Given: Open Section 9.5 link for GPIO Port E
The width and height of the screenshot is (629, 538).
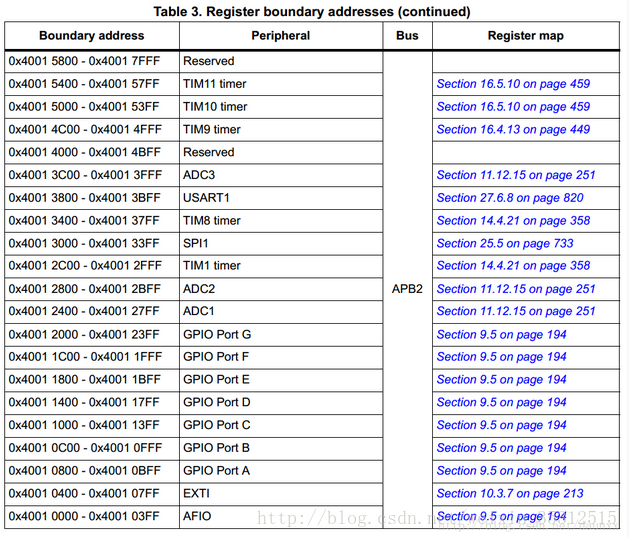Looking at the screenshot, I should coord(501,380).
